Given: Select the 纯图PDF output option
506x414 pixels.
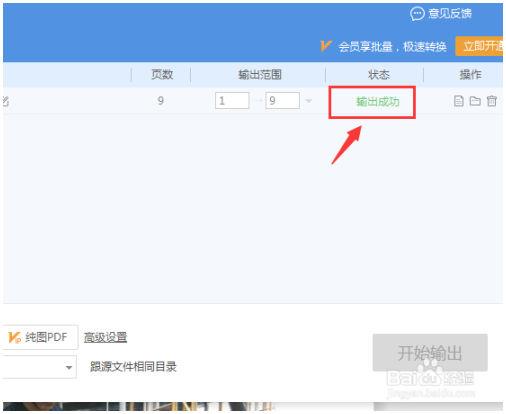Looking at the screenshot, I should pos(38,337).
